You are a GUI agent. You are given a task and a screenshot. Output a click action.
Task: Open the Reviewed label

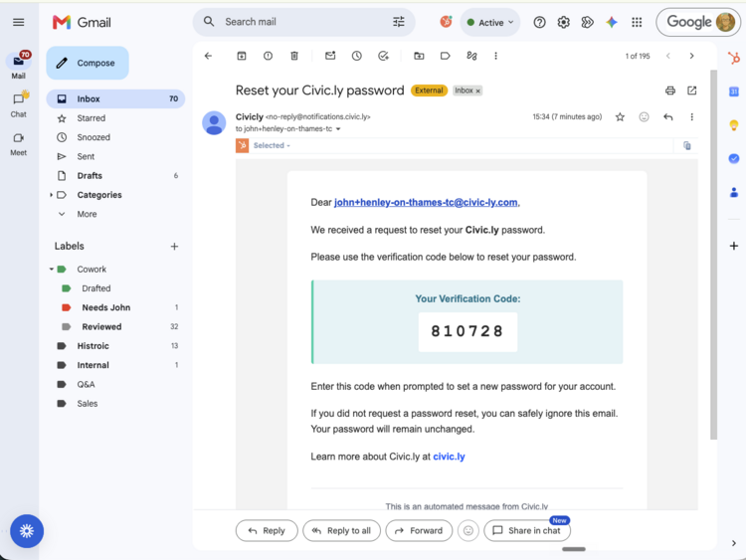pyautogui.click(x=115, y=327)
